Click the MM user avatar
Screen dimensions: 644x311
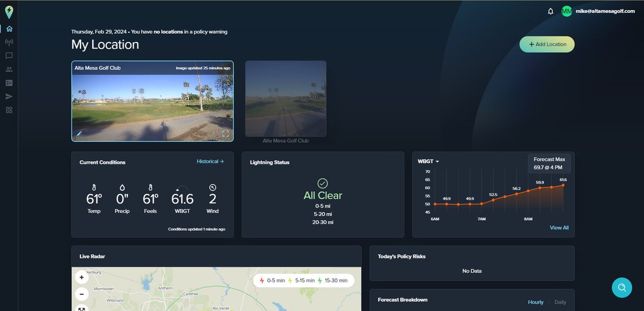[x=567, y=11]
